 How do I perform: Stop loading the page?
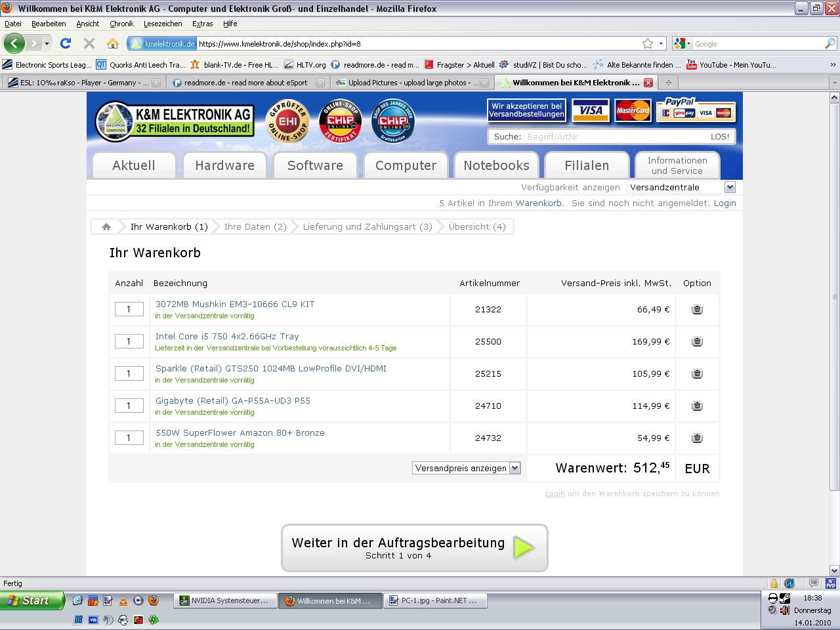[x=89, y=43]
